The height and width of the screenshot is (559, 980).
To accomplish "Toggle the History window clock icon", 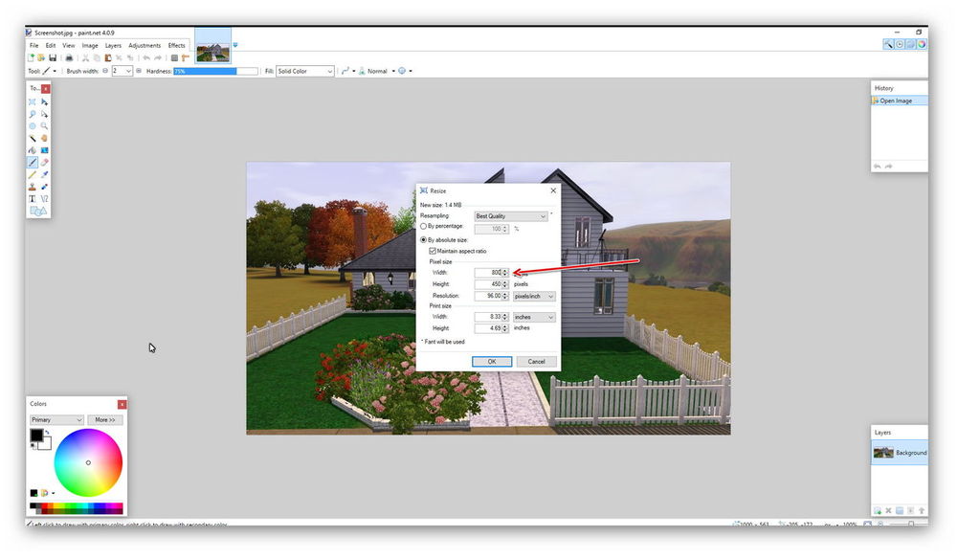I will (900, 44).
